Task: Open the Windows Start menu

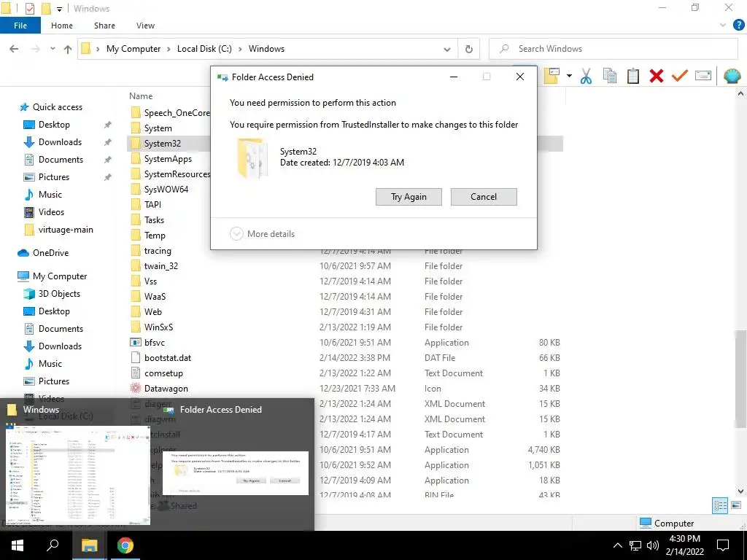Action: click(18, 545)
